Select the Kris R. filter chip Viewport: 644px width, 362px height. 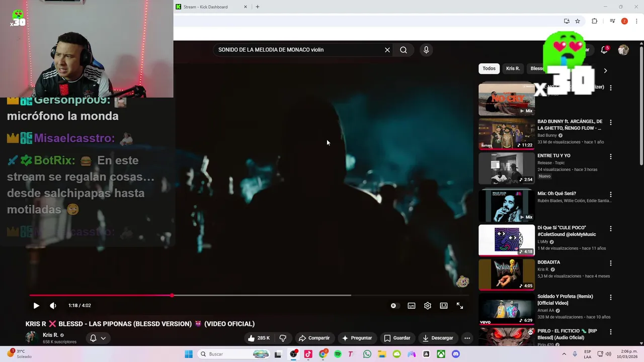click(513, 68)
